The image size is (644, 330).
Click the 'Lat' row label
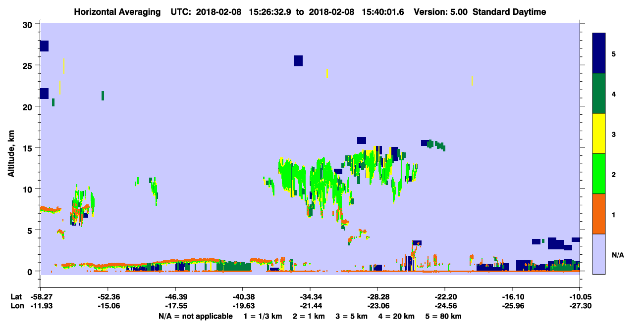coord(16,297)
